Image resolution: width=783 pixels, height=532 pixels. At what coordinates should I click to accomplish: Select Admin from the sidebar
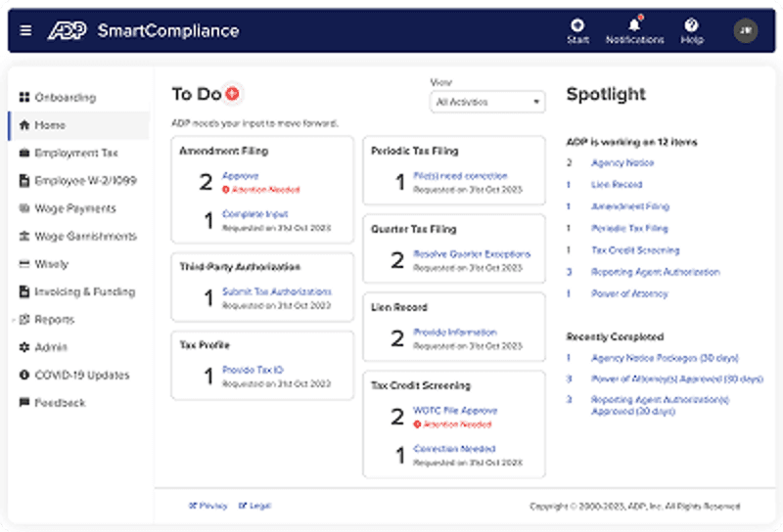pos(50,347)
